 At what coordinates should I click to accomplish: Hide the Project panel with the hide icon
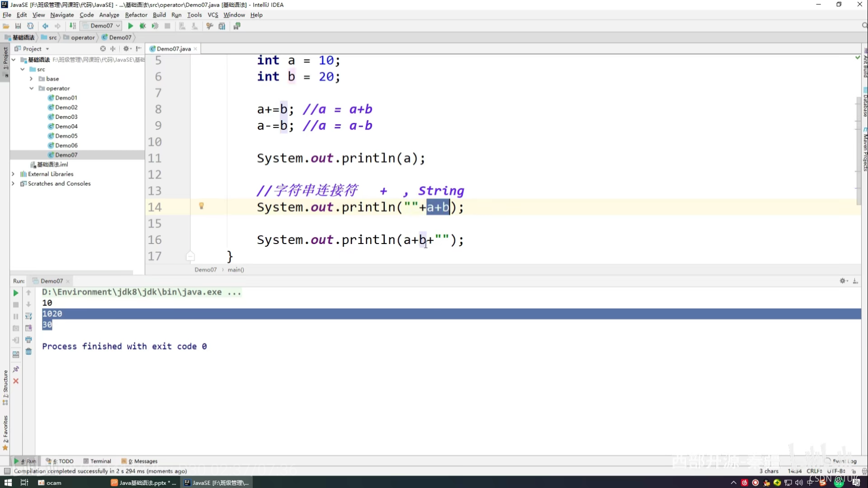[139, 49]
